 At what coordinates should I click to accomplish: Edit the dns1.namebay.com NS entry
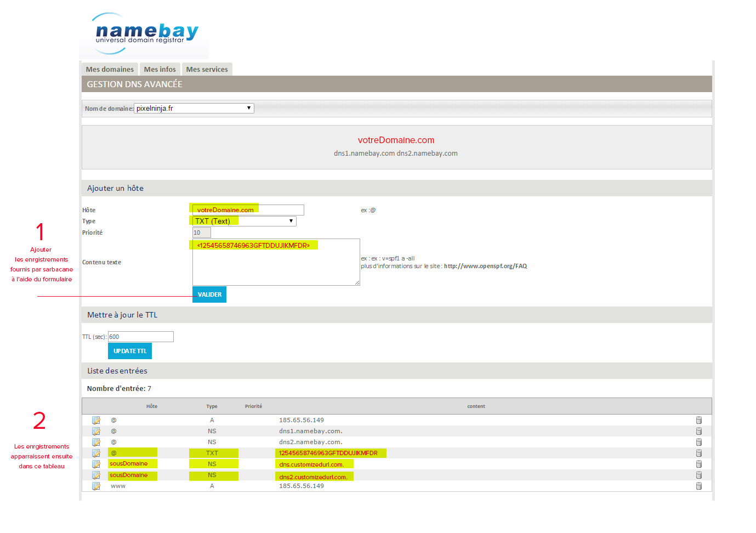click(96, 432)
